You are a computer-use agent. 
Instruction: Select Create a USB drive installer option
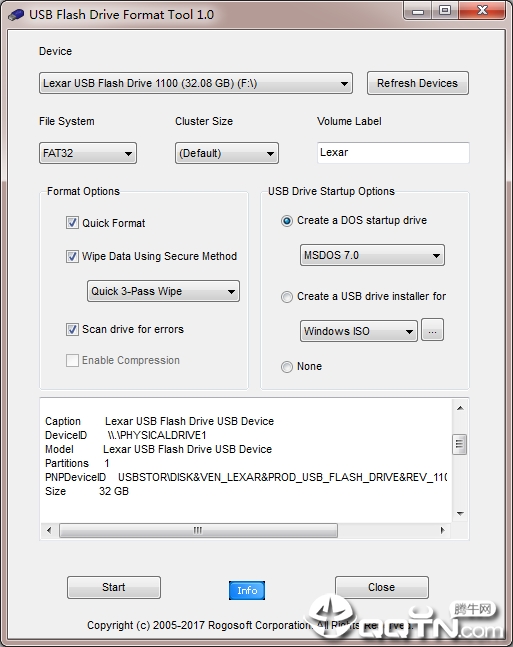coord(287,297)
